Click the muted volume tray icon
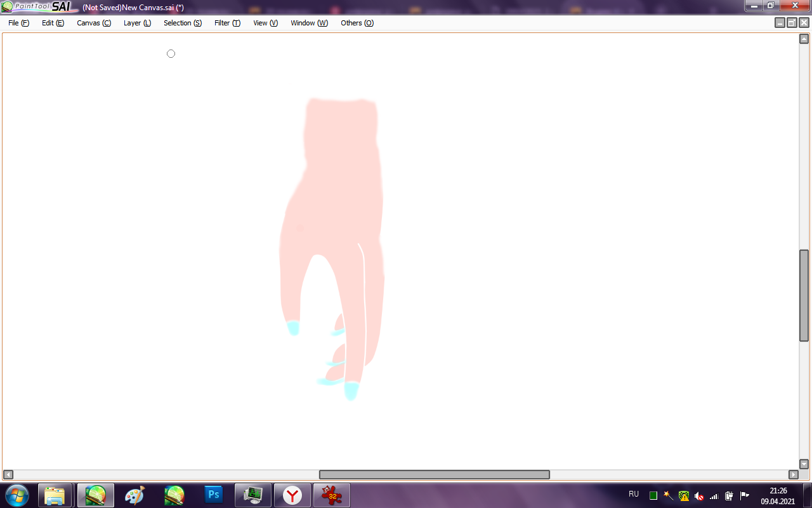Screen dimensions: 812x508 [699, 496]
